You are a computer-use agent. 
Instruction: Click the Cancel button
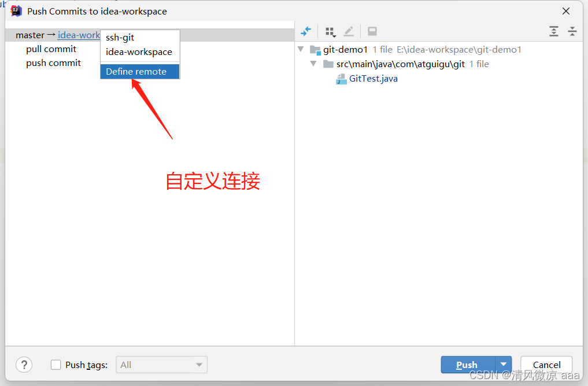click(546, 364)
